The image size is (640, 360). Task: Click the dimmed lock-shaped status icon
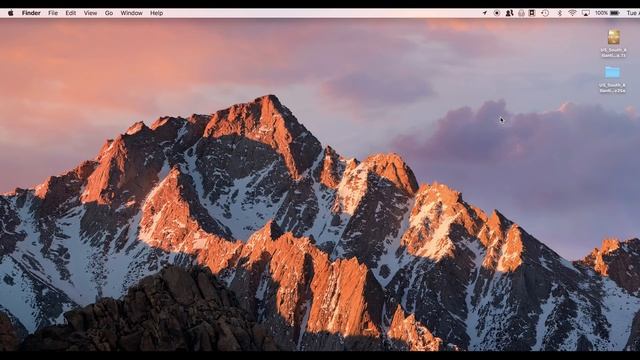point(521,13)
